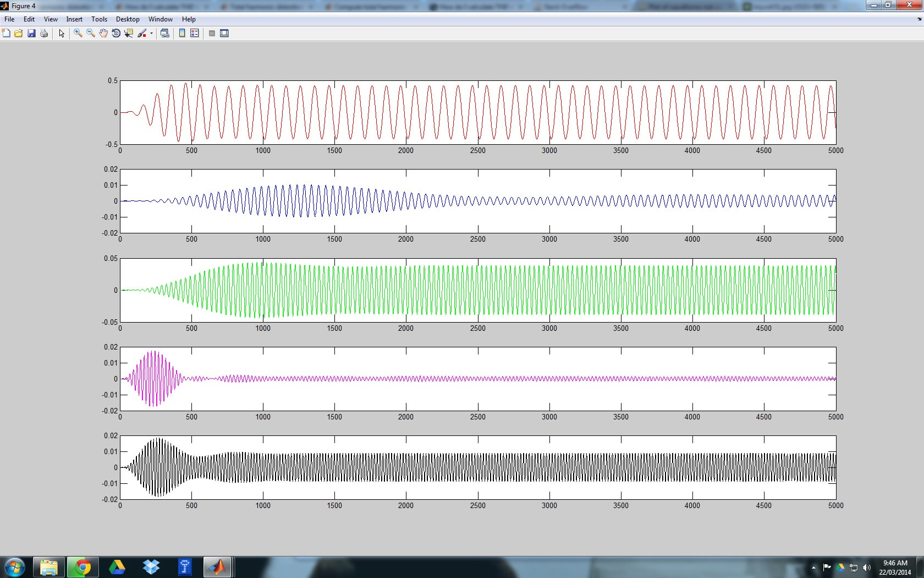The image size is (924, 578).
Task: Show hidden icons in system tray
Action: (x=813, y=567)
